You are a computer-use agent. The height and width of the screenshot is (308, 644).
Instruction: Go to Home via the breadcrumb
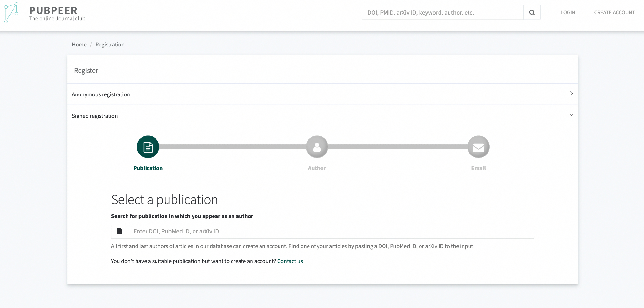pyautogui.click(x=79, y=45)
